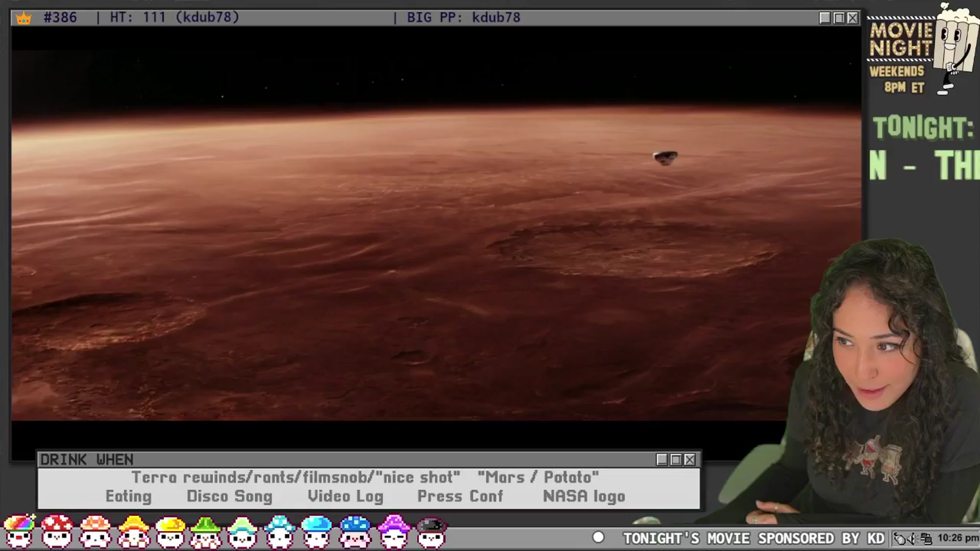Maximize the Drink When window

click(676, 460)
